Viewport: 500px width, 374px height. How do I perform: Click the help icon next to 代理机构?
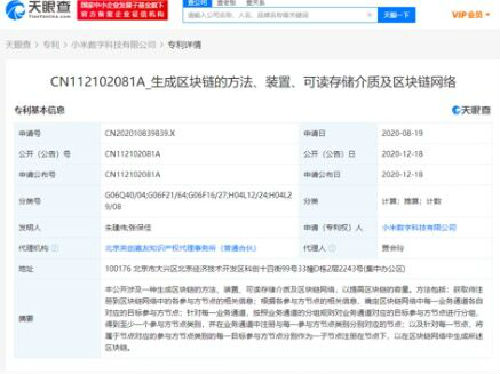pos(55,248)
